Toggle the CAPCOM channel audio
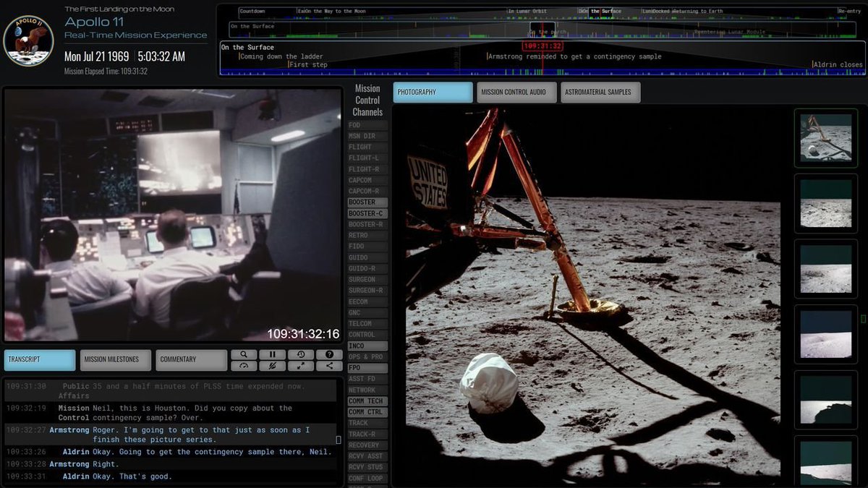This screenshot has height=488, width=868. coord(366,179)
